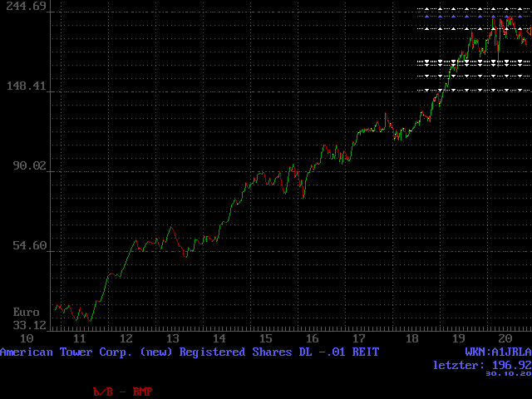Screen dimensions: 532x399
Task: Click the WKN:A1JRLA identifier
Action: pyautogui.click(x=497, y=352)
